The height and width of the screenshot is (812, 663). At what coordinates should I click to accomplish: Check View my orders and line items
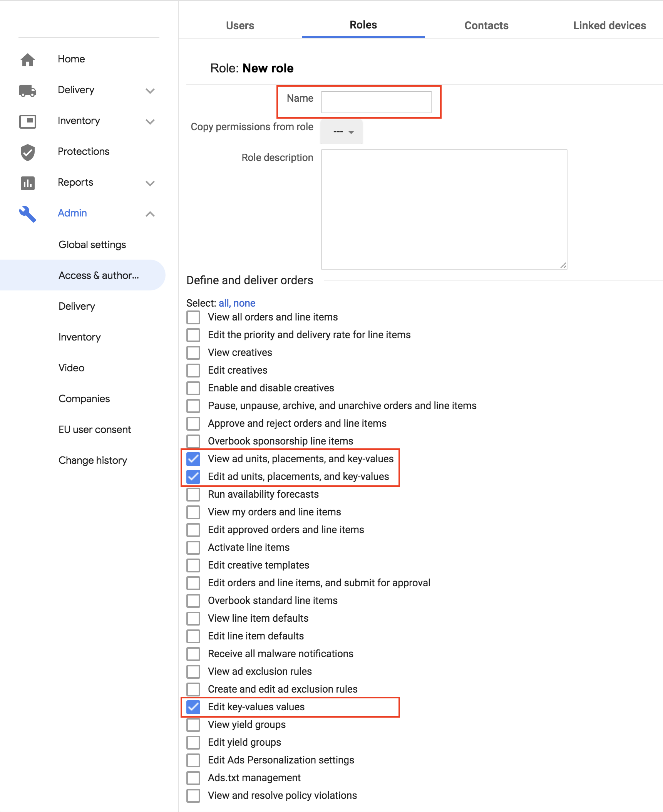coord(193,512)
